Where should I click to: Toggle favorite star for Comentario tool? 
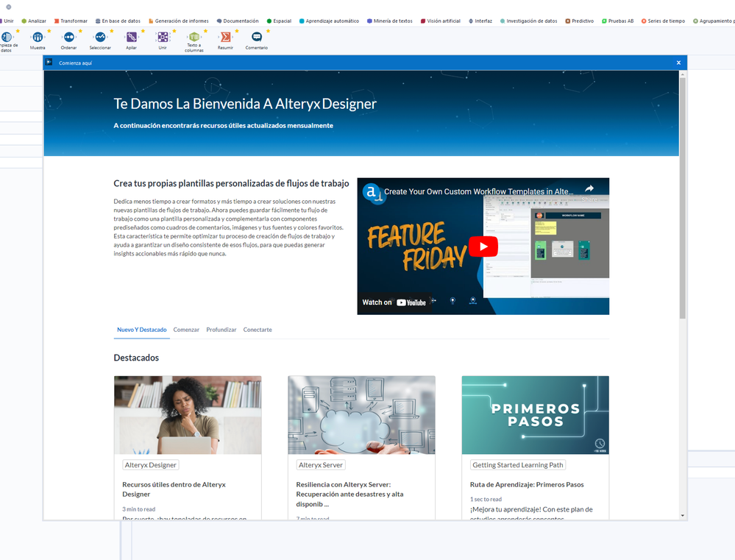[268, 31]
